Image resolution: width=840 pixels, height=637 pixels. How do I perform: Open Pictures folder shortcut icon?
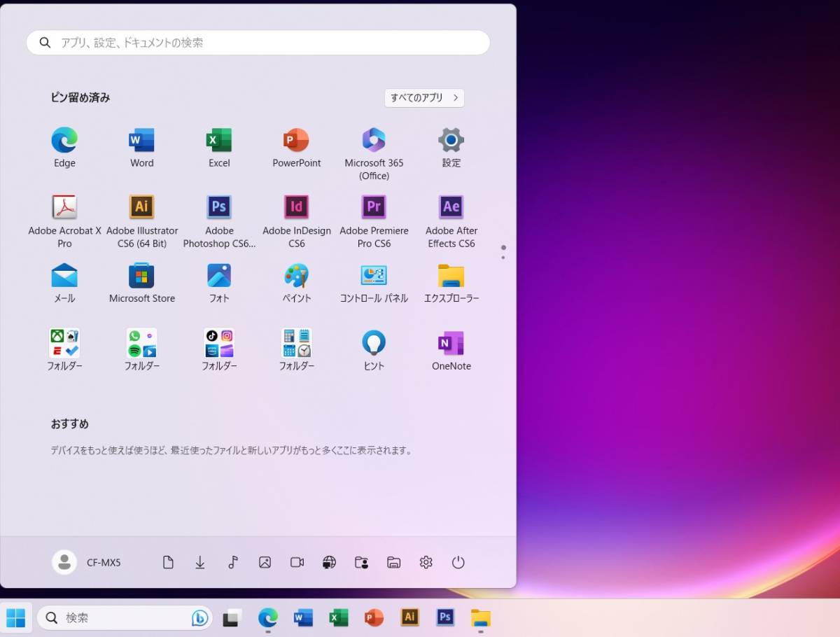click(265, 562)
